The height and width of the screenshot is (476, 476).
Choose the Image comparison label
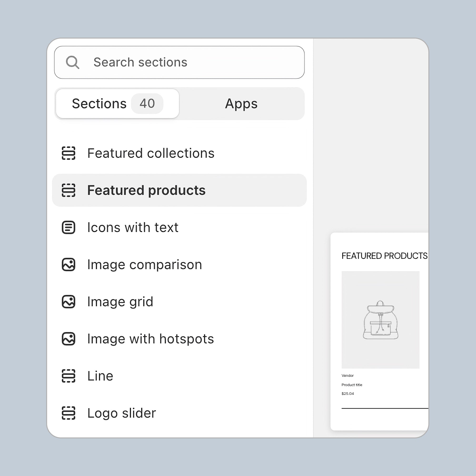pos(145,265)
